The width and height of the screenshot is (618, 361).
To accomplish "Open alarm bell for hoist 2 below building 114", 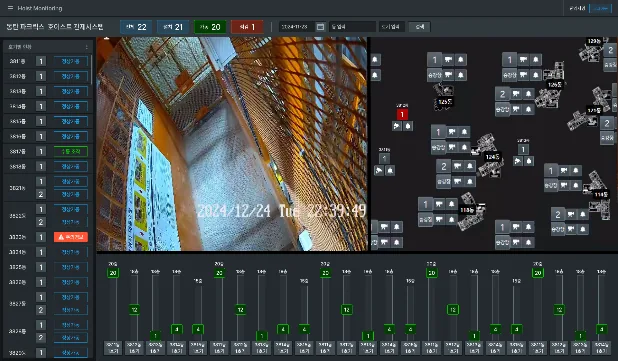I will pyautogui.click(x=583, y=214).
